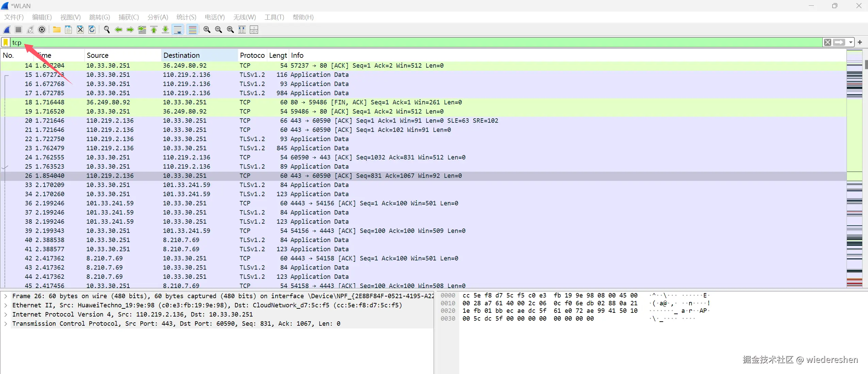868x374 pixels.
Task: Click the display filter bookmark icon
Action: click(x=6, y=42)
